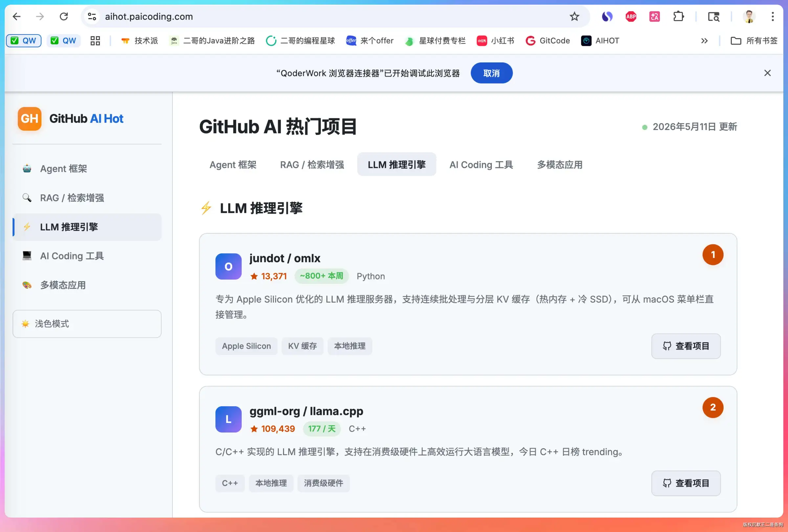Open the 所有书签 folder
The height and width of the screenshot is (532, 788).
(x=754, y=41)
